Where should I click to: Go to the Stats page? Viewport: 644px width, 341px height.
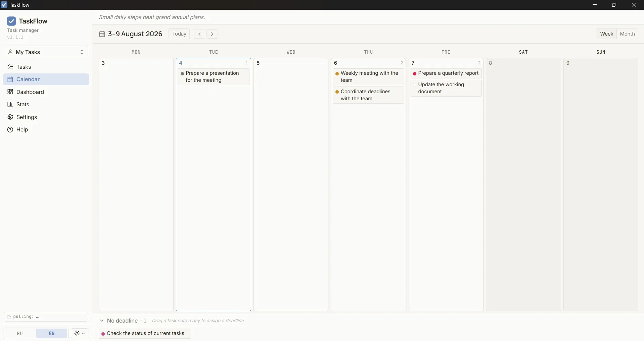(46, 105)
